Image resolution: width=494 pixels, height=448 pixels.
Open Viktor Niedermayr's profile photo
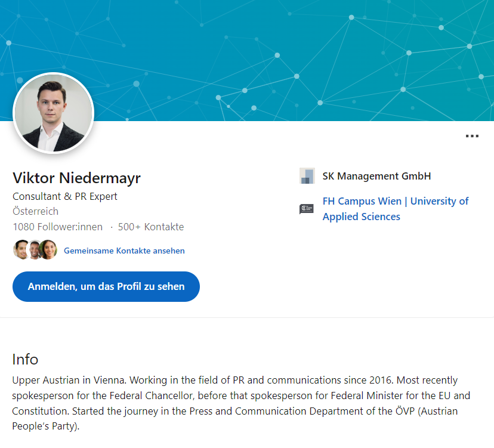point(53,113)
